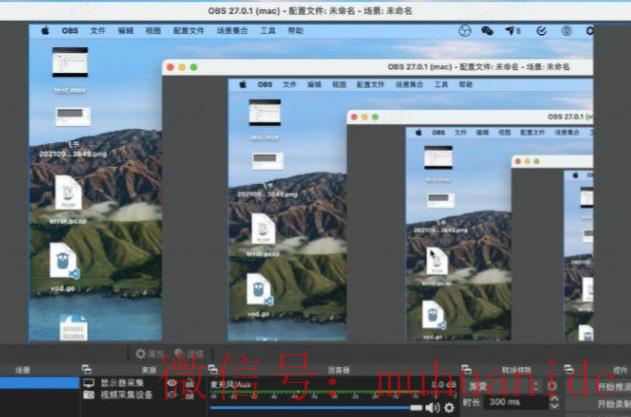Pop out the audio mixer dock icon

click(212, 369)
